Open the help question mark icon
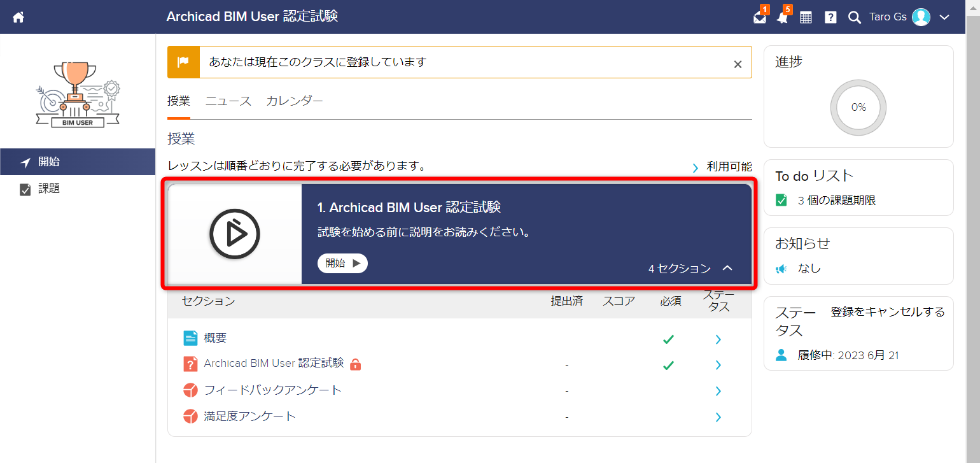 (830, 18)
